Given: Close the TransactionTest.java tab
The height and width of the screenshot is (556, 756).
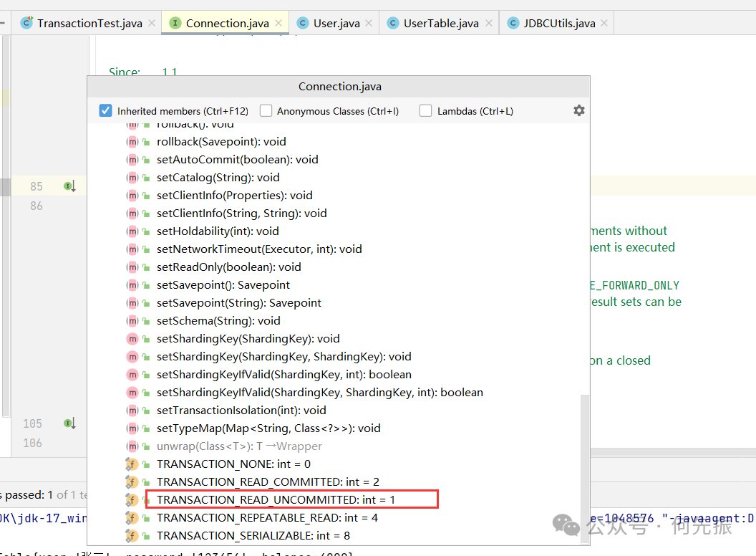Looking at the screenshot, I should point(152,23).
